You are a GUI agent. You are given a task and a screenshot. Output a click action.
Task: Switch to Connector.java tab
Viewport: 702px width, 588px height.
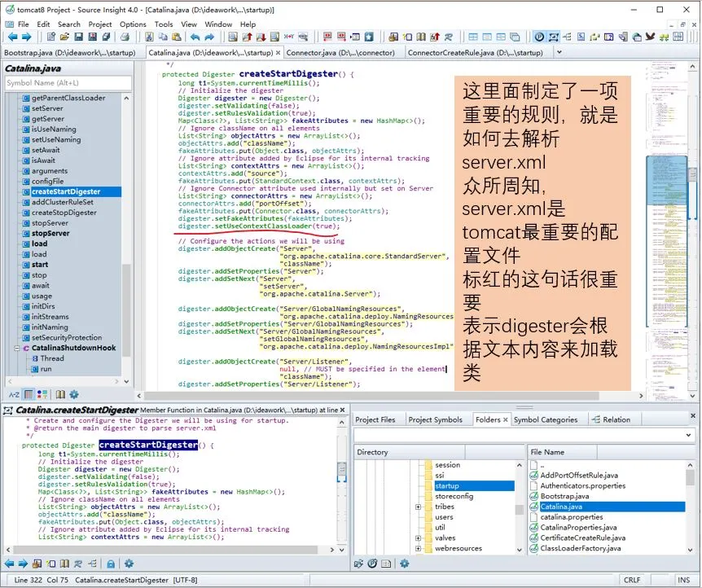pos(340,53)
